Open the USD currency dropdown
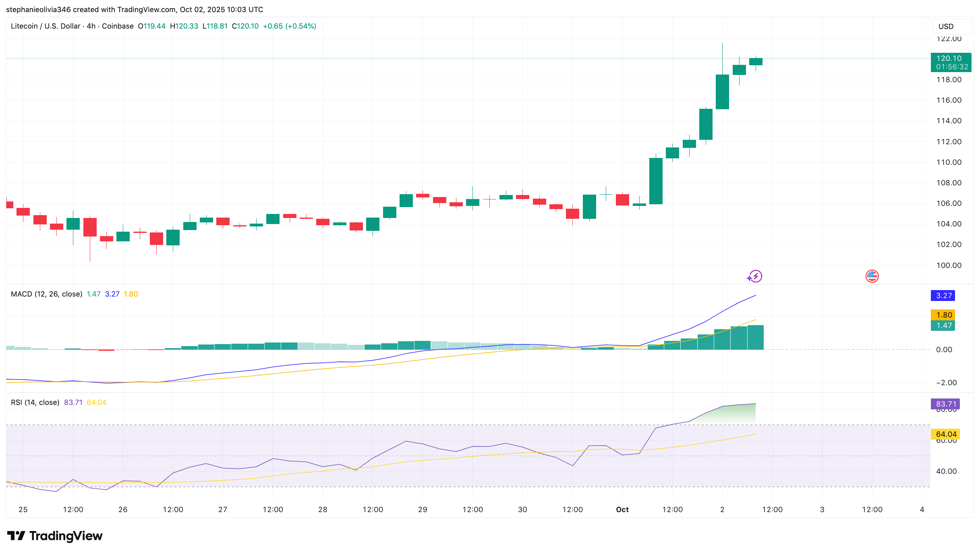This screenshot has width=980, height=554. coord(951,27)
